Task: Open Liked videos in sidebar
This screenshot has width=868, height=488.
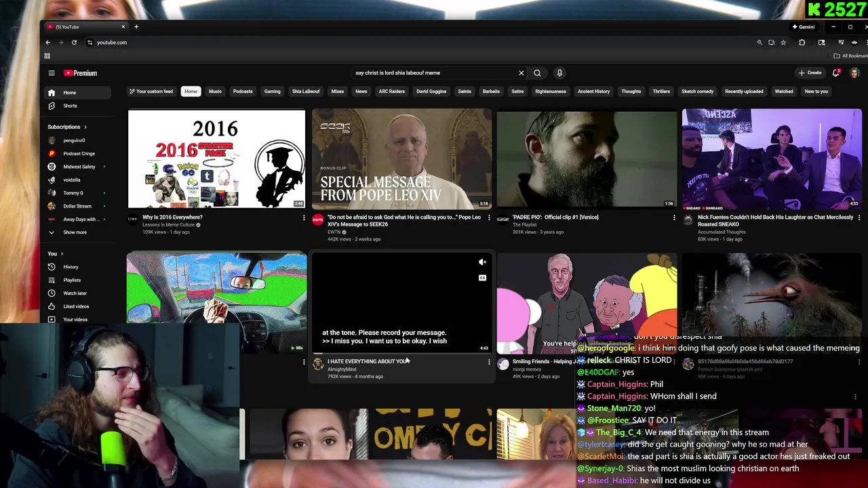Action: (76, 306)
